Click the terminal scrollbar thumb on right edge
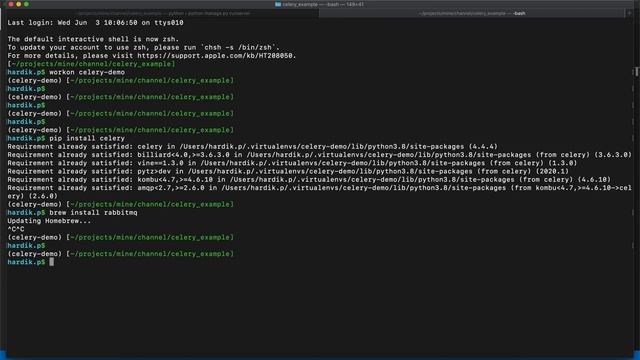Viewport: 640px width, 360px height. click(x=636, y=71)
